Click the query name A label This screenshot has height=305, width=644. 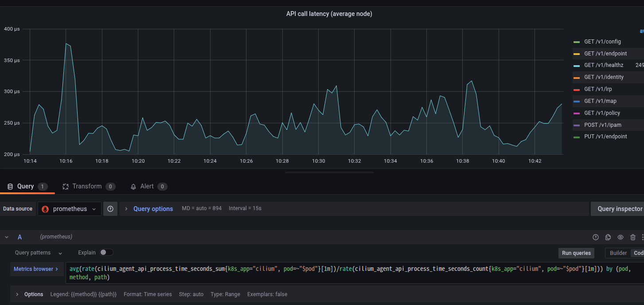point(20,237)
